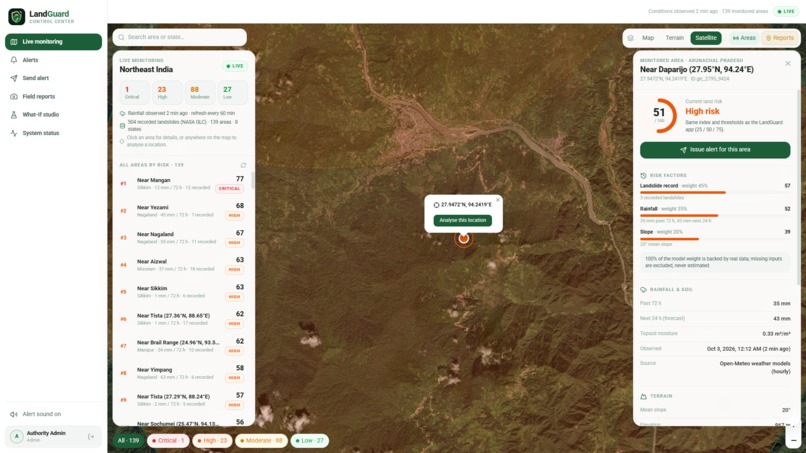Click the Slope factor bar
Viewport: 806px width, 453px height.
click(715, 239)
